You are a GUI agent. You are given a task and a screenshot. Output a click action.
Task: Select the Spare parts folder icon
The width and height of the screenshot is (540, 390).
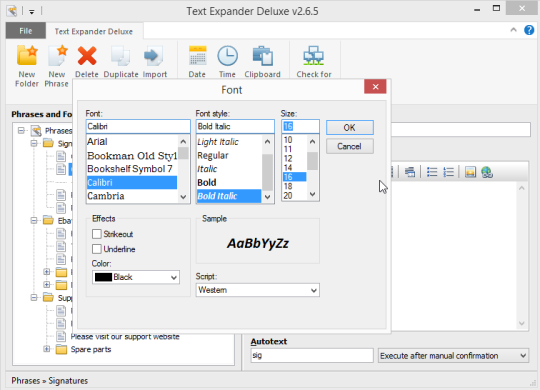click(61, 349)
